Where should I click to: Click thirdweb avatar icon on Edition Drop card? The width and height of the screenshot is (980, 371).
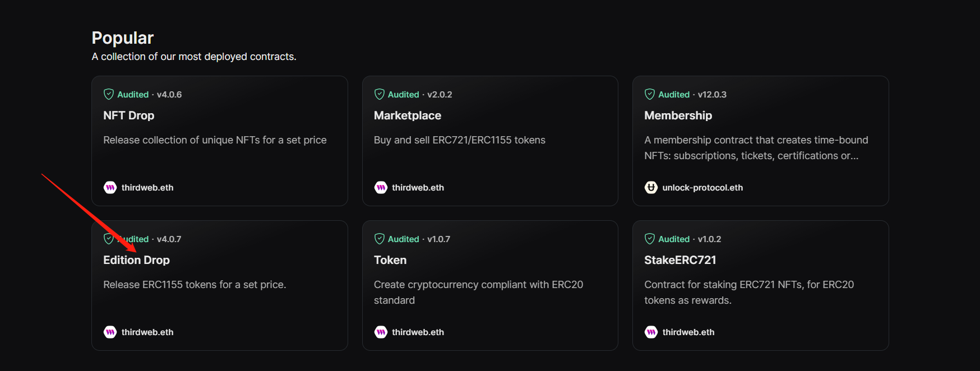(x=110, y=332)
